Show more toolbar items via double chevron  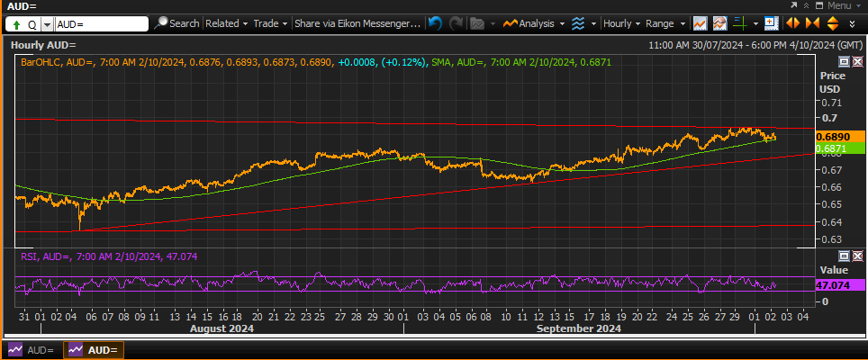coord(852,23)
